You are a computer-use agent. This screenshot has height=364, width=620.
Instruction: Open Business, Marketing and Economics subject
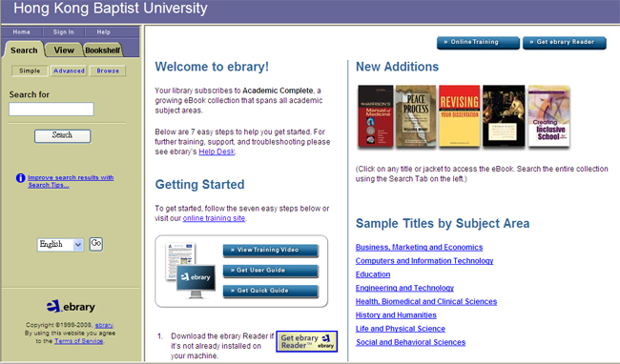(419, 248)
